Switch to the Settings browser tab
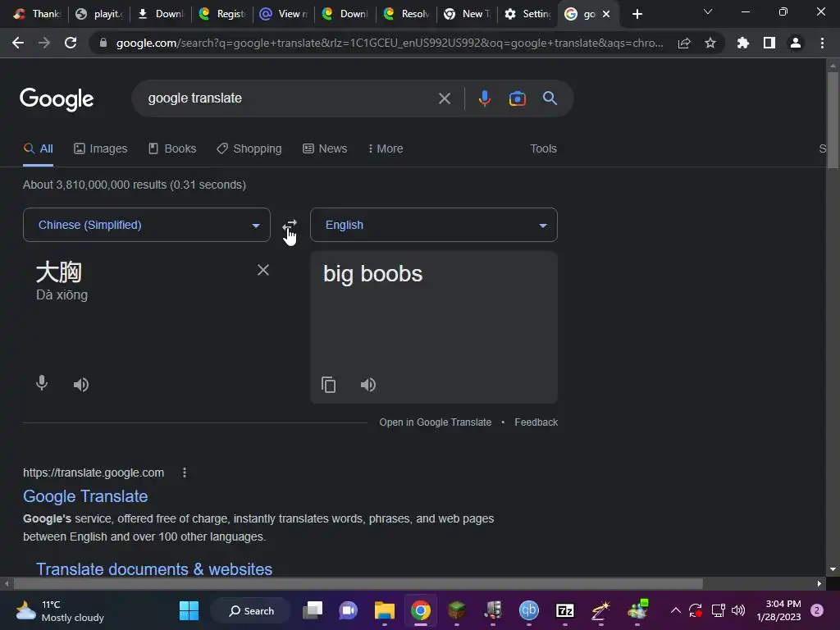Image resolution: width=840 pixels, height=630 pixels. coord(527,15)
